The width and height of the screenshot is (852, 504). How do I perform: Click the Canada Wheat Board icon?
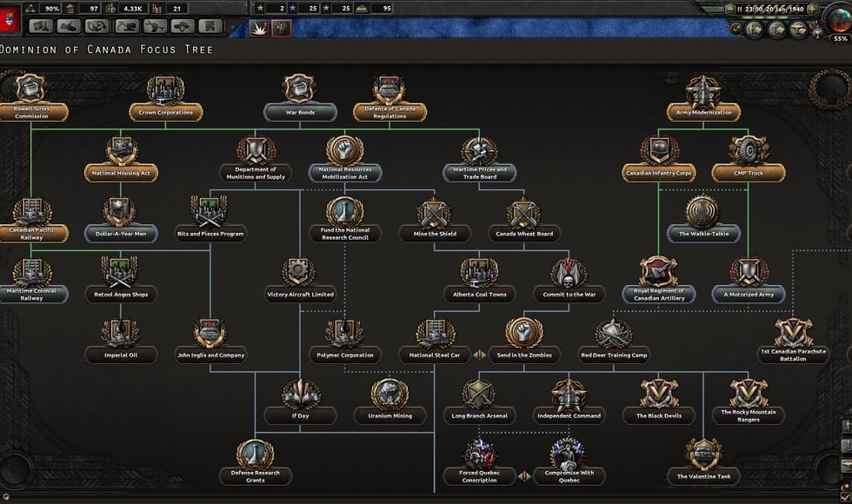click(x=523, y=212)
